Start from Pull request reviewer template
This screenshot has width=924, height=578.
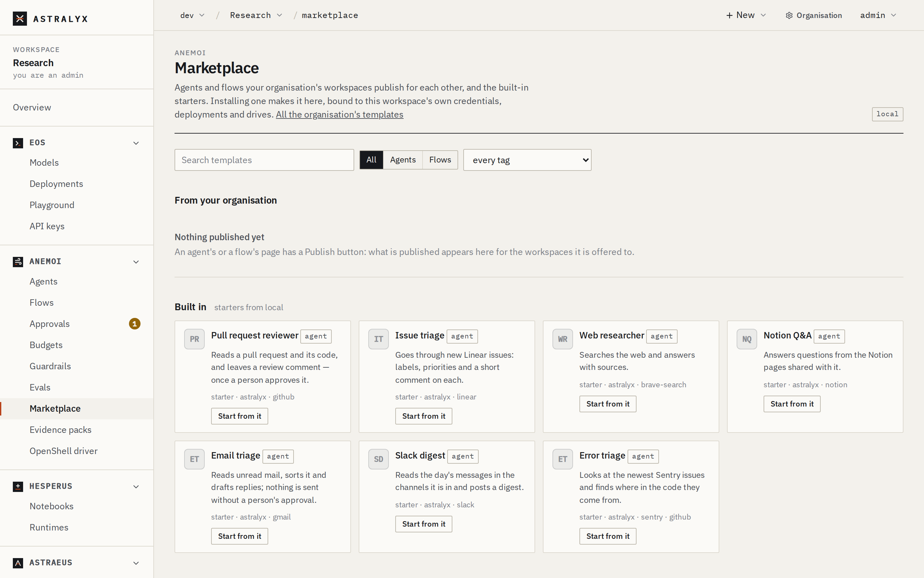pos(239,416)
